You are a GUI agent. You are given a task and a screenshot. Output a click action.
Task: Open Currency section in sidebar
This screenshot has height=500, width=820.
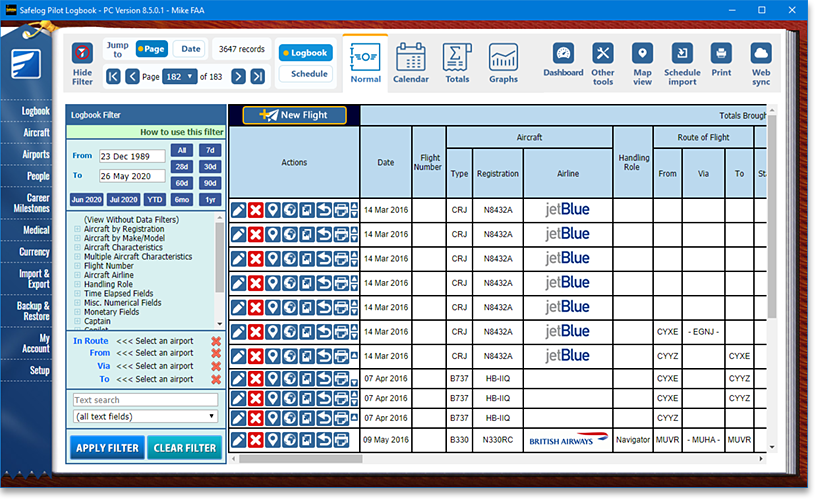tap(34, 252)
